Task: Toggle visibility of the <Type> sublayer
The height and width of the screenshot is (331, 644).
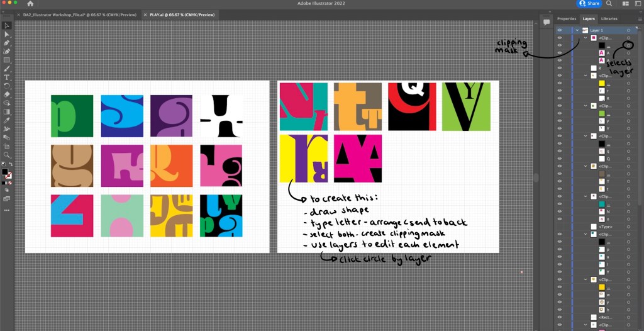Action: click(x=560, y=227)
